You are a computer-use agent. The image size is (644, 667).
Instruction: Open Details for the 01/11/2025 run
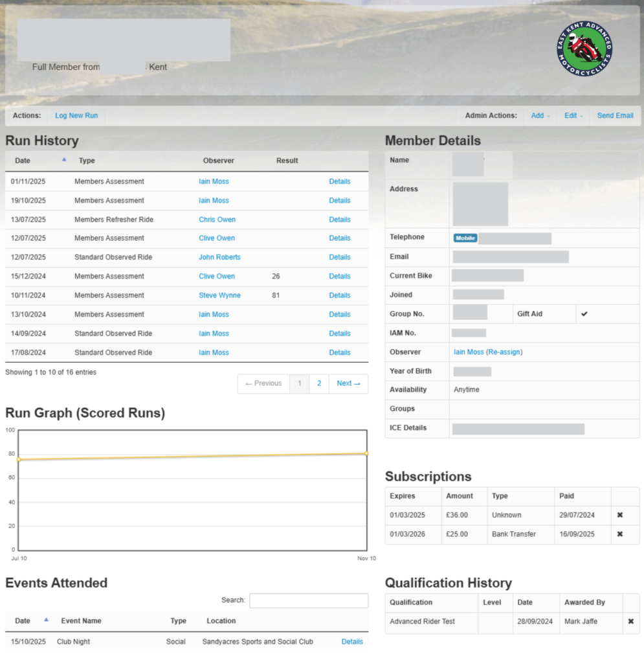[339, 181]
